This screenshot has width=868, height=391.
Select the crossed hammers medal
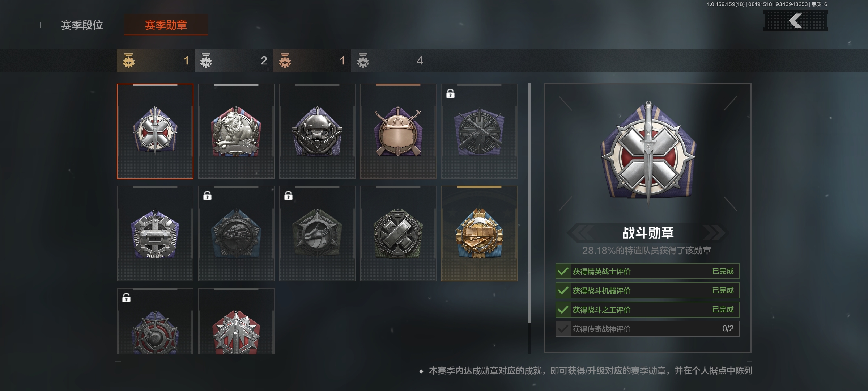pyautogui.click(x=398, y=234)
